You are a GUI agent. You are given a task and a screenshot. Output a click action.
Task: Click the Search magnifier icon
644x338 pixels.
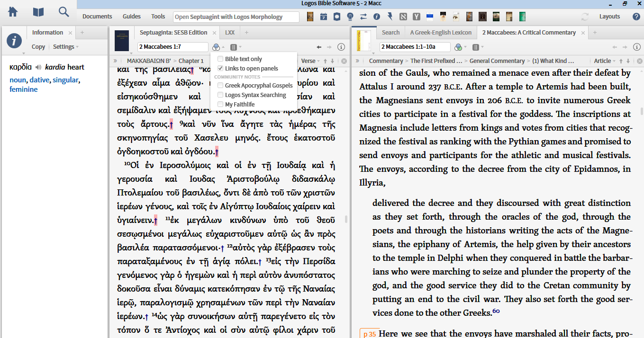click(63, 12)
